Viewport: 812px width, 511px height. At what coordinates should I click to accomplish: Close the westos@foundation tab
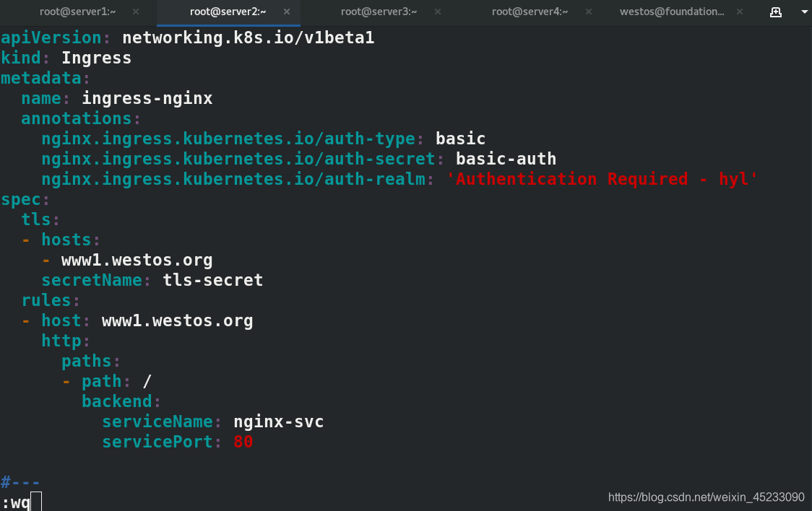[x=740, y=12]
